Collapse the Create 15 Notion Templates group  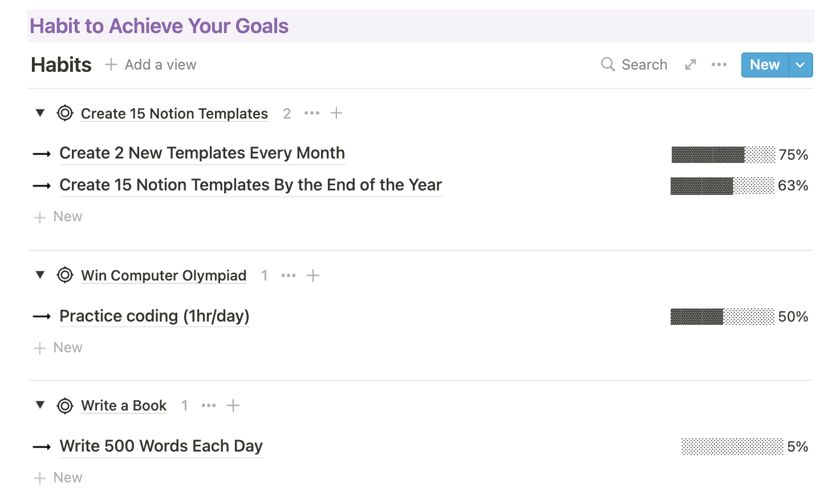39,113
